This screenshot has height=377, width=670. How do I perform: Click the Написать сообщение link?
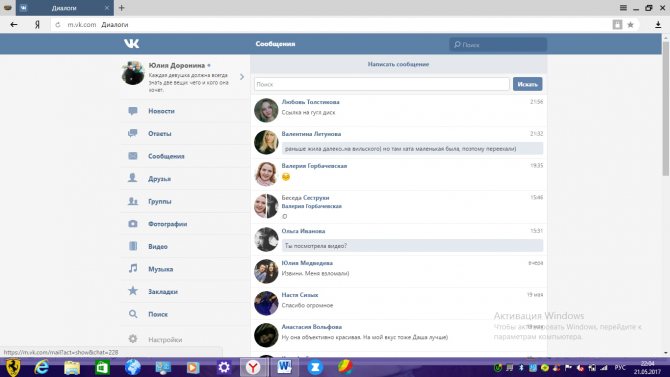pos(398,64)
